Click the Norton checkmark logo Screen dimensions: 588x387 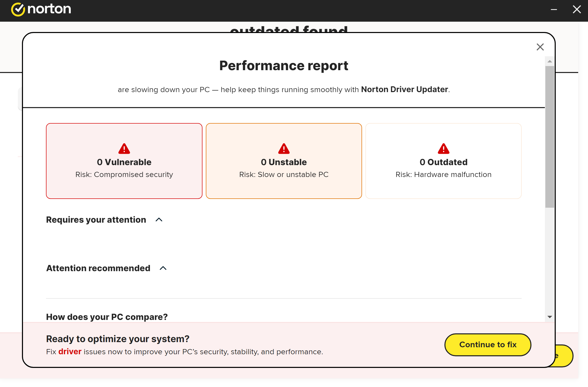point(18,10)
